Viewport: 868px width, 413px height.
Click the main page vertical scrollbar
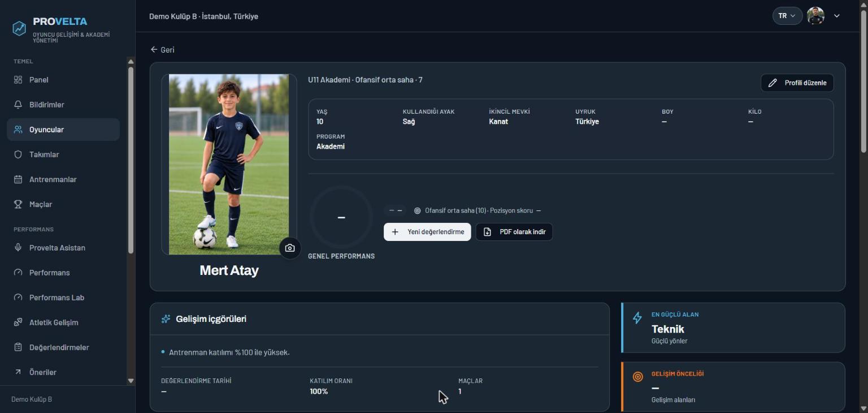click(x=863, y=80)
